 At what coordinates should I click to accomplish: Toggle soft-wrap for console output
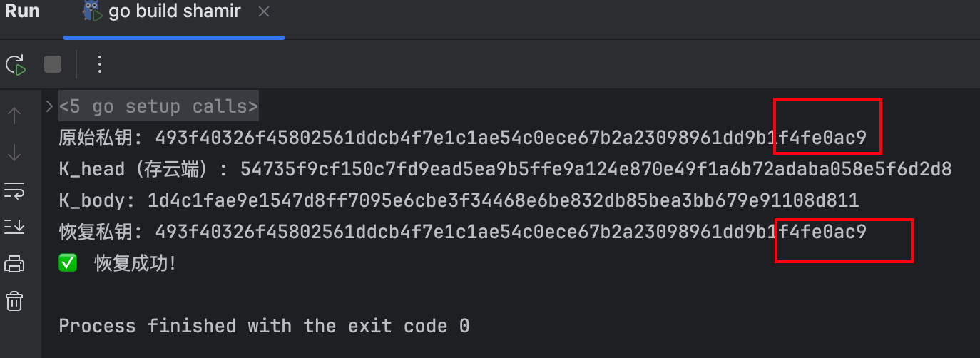pyautogui.click(x=15, y=190)
